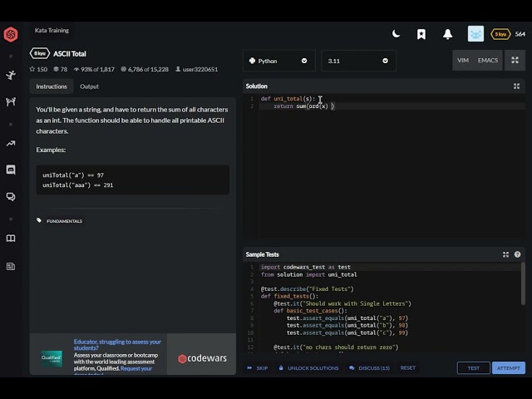The image size is (532, 399).
Task: Click the collections count 78
Action: (x=61, y=69)
